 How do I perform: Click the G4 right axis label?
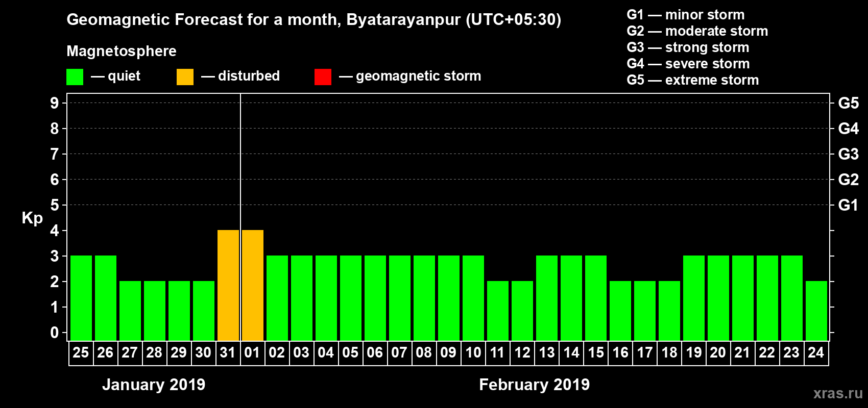[849, 129]
